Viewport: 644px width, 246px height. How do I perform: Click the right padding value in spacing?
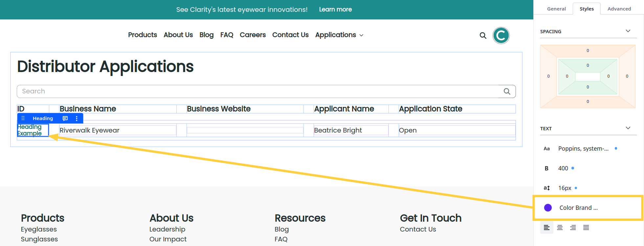(609, 76)
